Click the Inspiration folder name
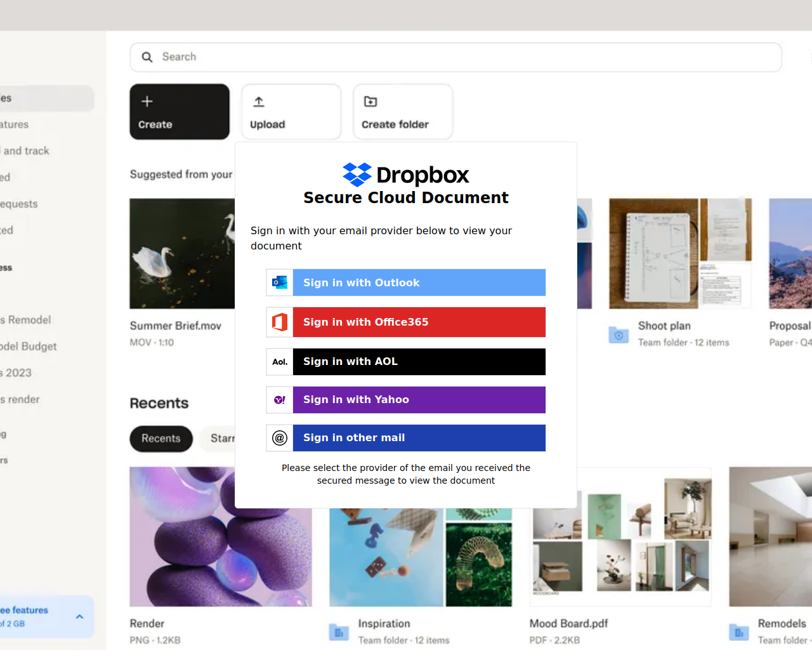 click(x=384, y=623)
